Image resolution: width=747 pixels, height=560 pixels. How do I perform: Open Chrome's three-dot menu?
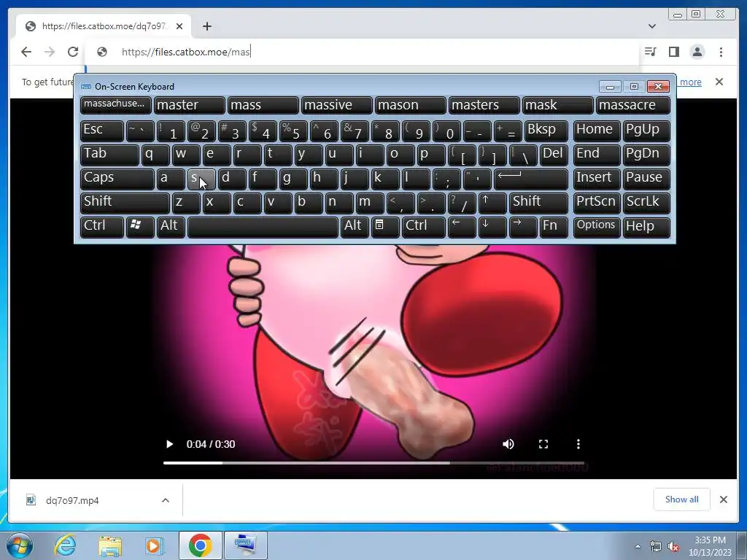(721, 52)
